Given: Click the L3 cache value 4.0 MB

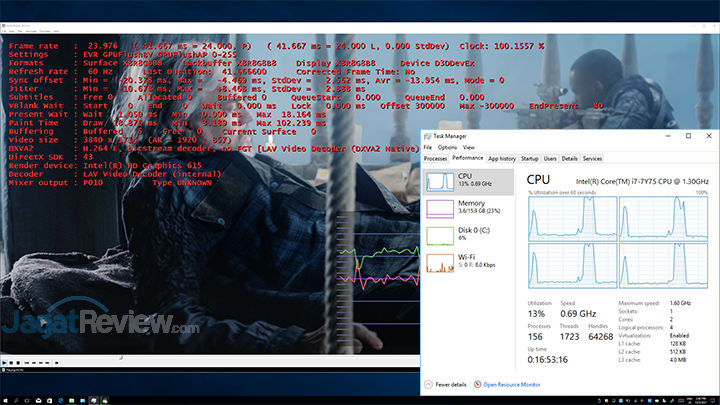Looking at the screenshot, I should [678, 360].
